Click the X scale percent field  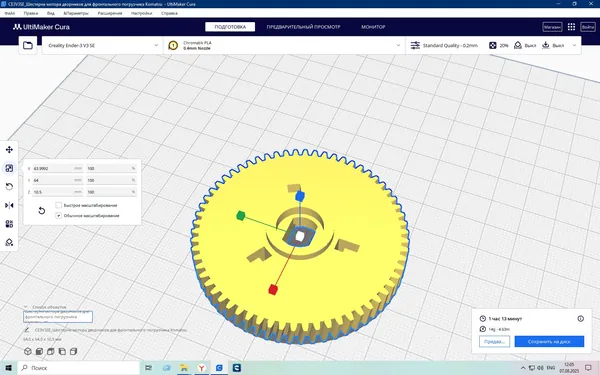111,168
